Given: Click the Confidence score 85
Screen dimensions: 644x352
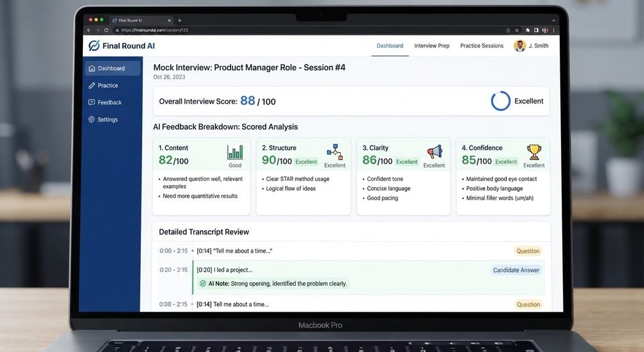Looking at the screenshot, I should coord(469,159).
